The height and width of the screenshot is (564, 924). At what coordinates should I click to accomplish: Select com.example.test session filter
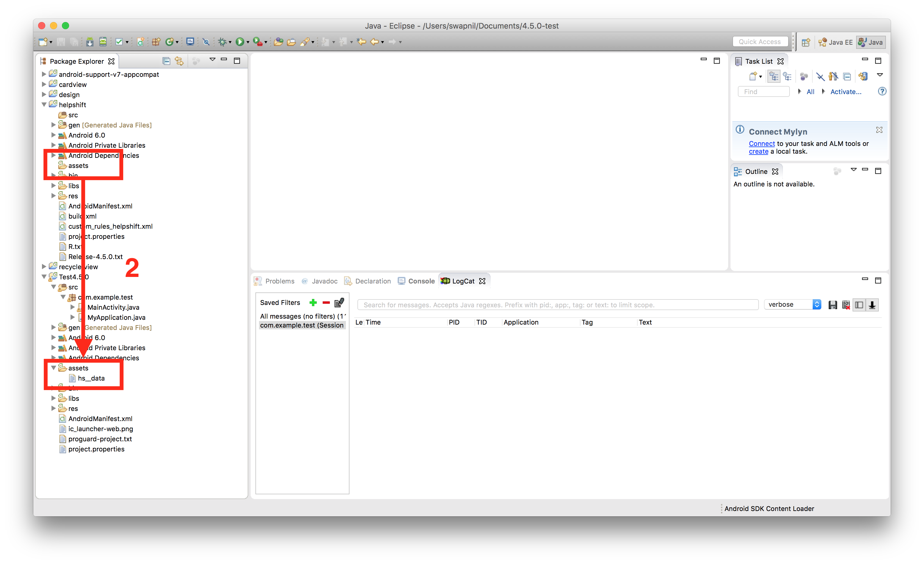(x=302, y=325)
